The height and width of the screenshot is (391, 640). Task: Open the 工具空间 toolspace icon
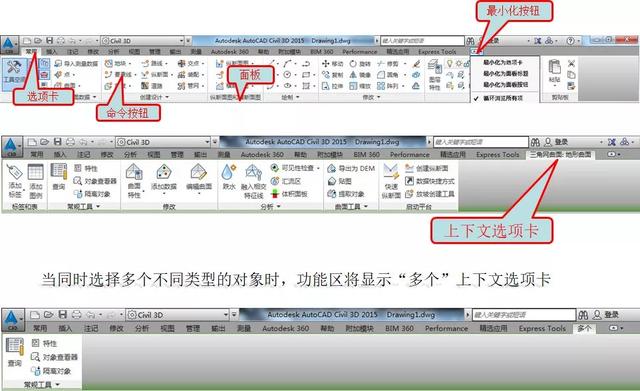click(14, 68)
